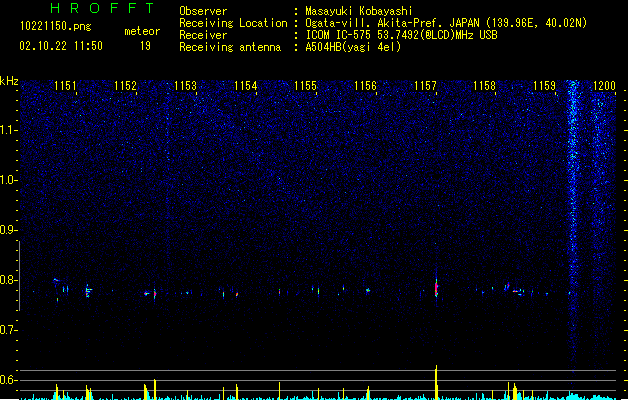Click the broadband noise burst before 1200
The width and height of the screenshot is (629, 400).
[573, 225]
